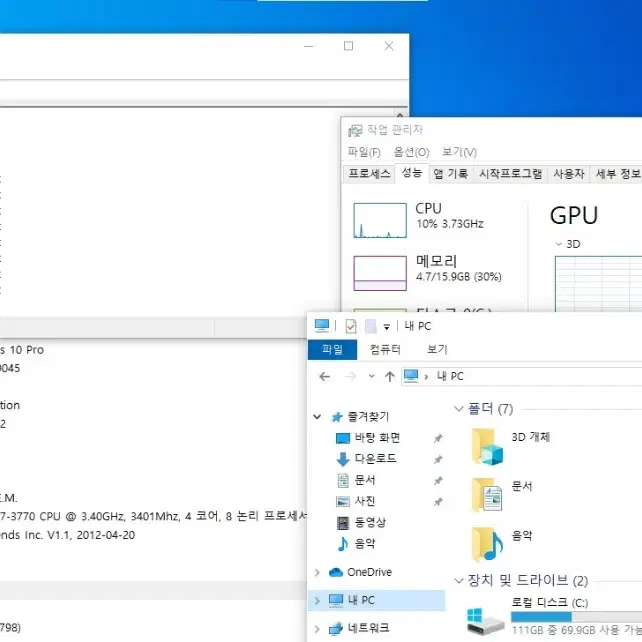642x642 pixels.
Task: Click the New folder quick access icon
Action: pos(371,326)
